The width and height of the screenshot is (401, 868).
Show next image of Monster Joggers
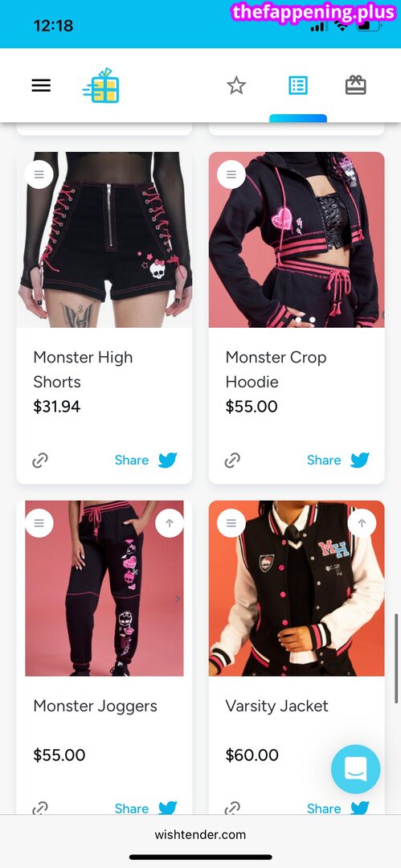coord(178,599)
